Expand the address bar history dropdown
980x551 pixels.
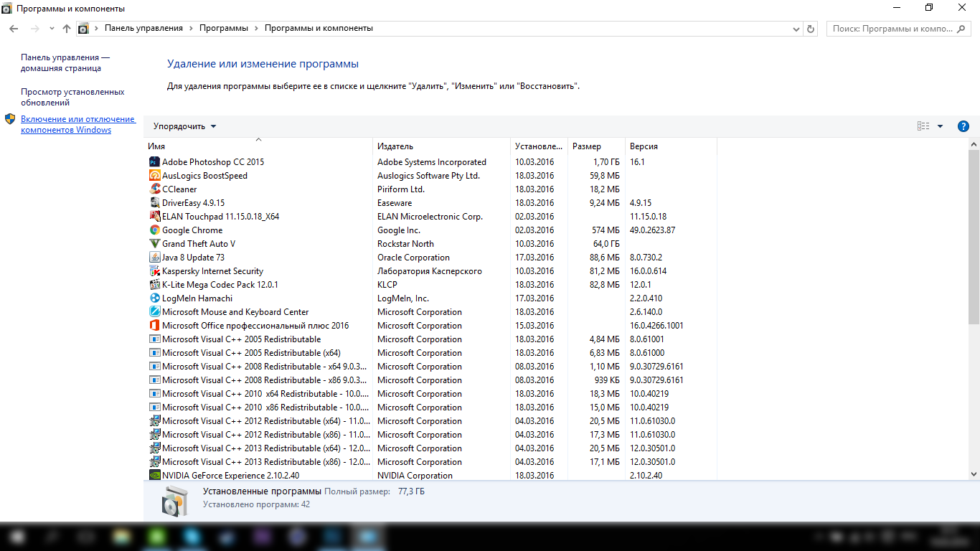coord(796,29)
